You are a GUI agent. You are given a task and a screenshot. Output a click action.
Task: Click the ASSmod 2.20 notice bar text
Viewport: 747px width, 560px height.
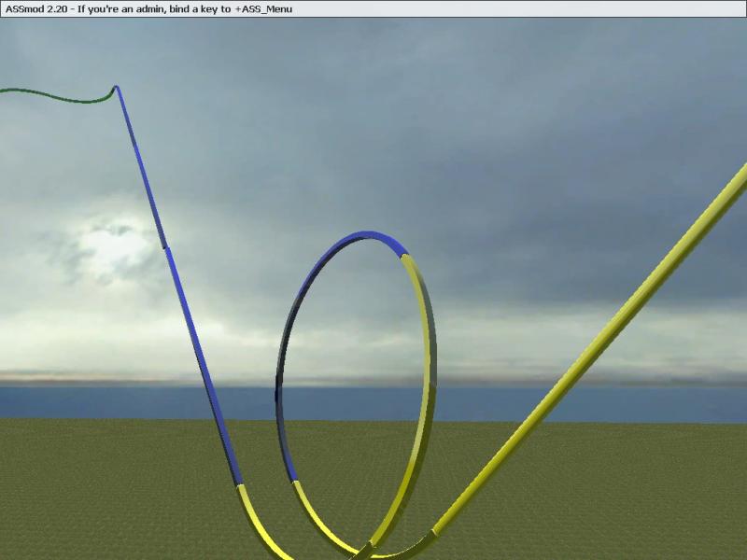[x=149, y=8]
